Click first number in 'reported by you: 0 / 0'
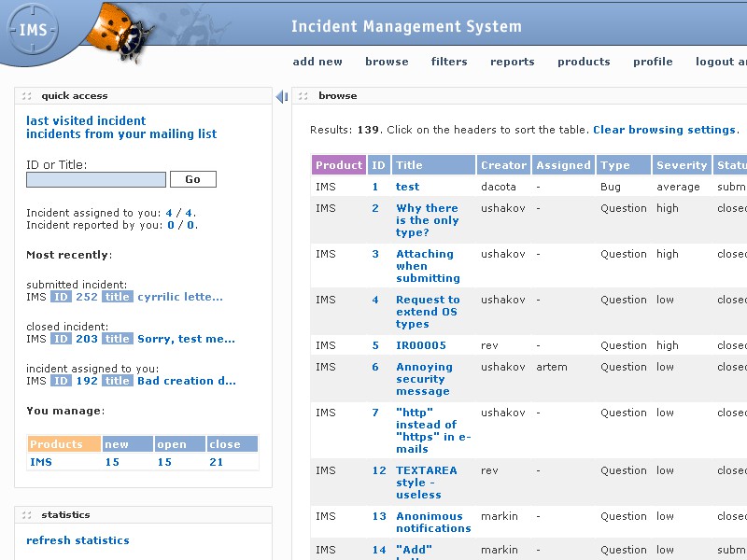 tap(171, 225)
